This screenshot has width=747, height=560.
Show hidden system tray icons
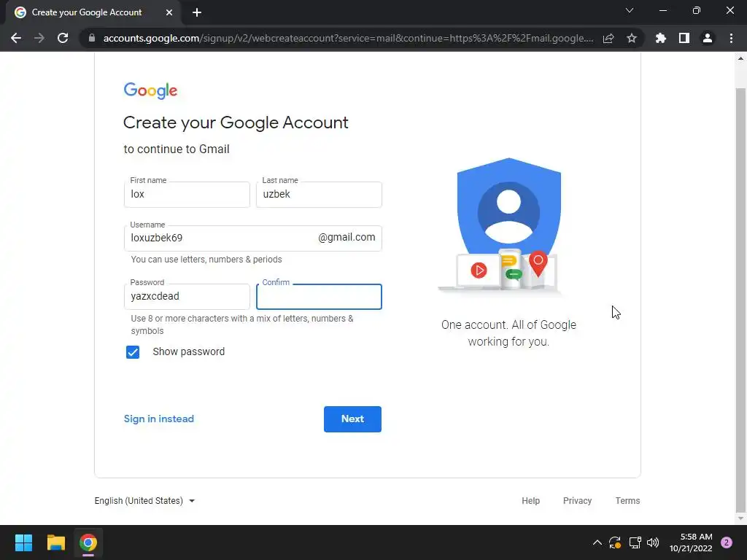click(x=597, y=542)
